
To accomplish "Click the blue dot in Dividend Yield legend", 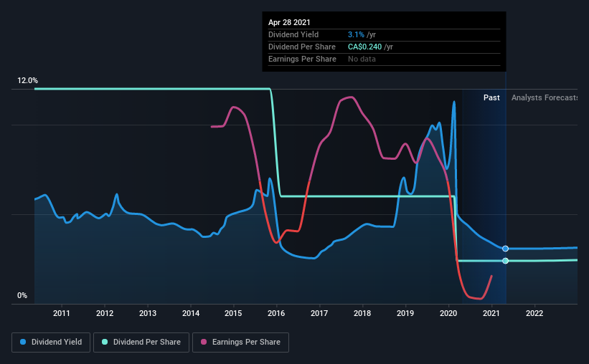I will [23, 342].
